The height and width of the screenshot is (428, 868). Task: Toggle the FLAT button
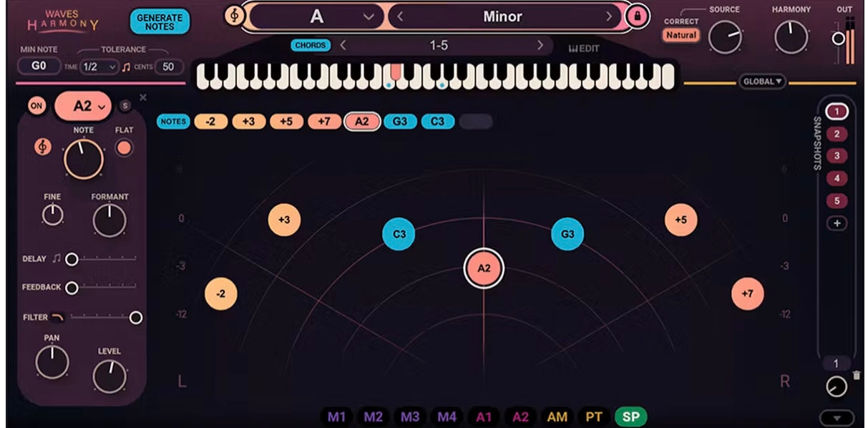124,148
